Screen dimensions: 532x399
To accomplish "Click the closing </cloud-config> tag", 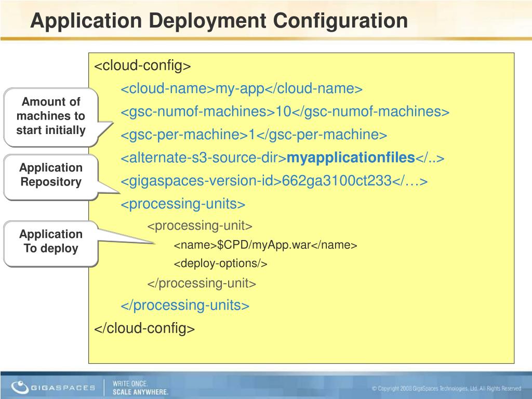I will point(144,328).
